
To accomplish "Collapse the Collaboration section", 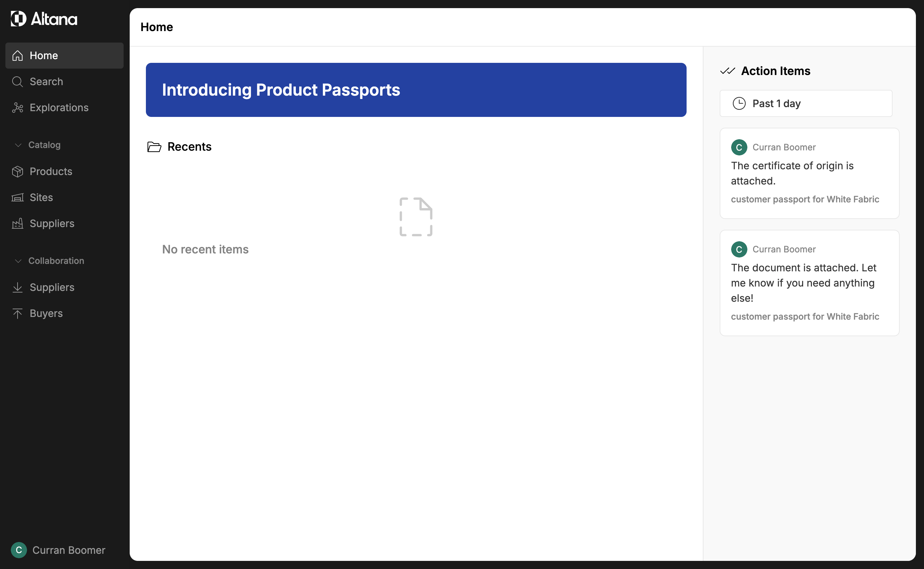I will tap(18, 261).
